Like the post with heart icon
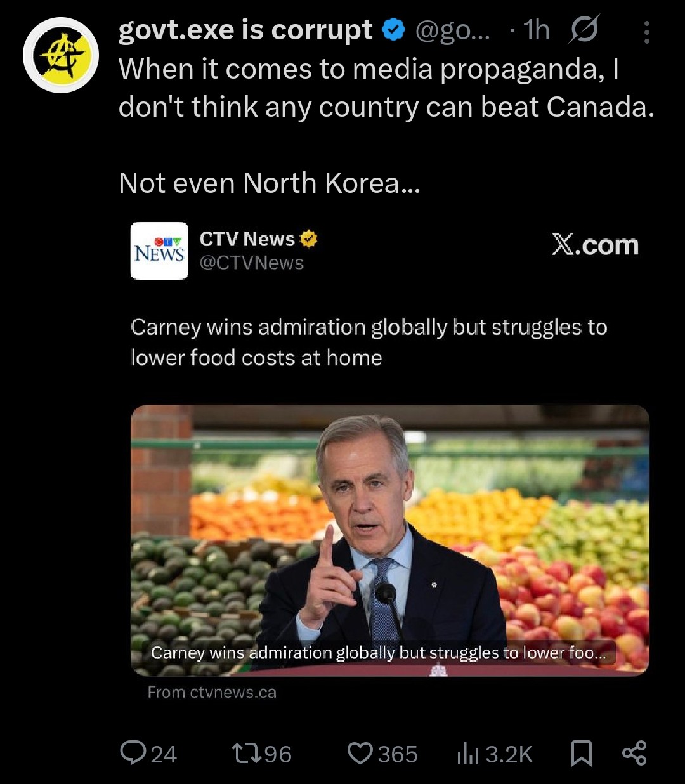This screenshot has width=685, height=784. tap(360, 753)
